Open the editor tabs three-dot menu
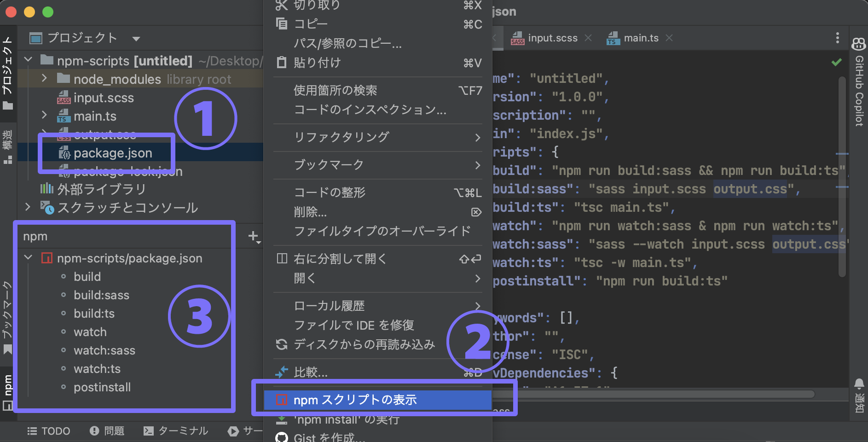Screen dimensions: 868x442 click(837, 38)
